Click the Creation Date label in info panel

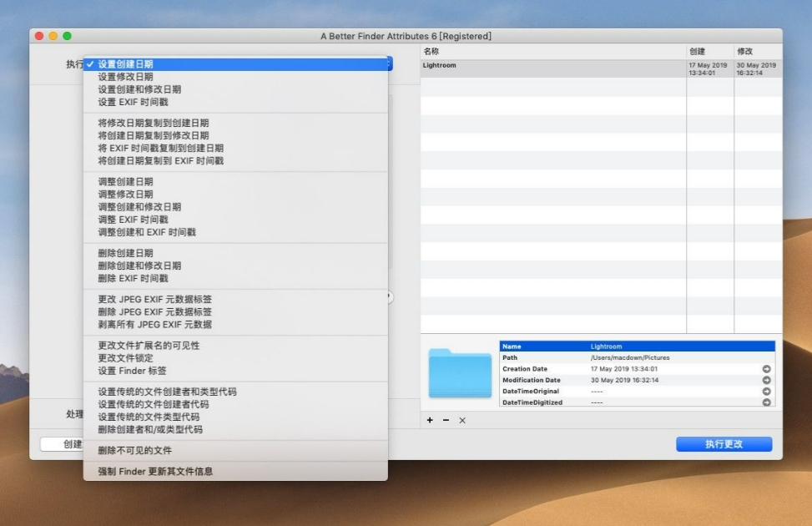click(525, 369)
